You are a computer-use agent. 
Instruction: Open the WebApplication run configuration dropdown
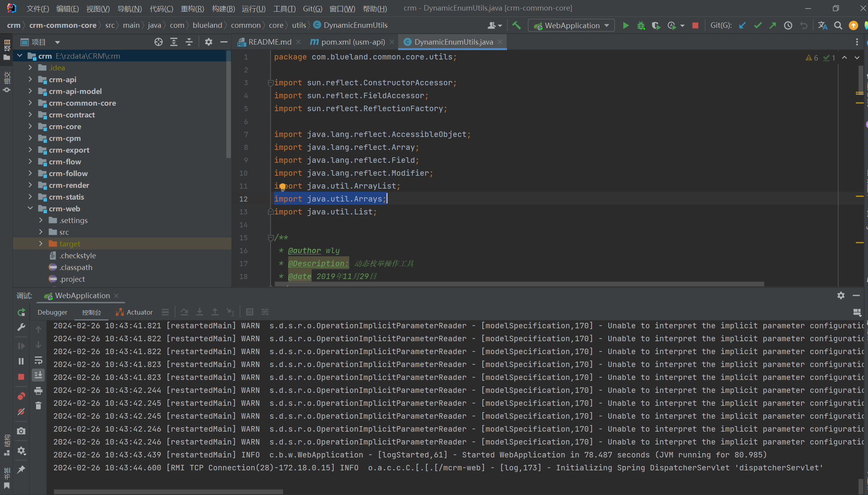coord(572,25)
